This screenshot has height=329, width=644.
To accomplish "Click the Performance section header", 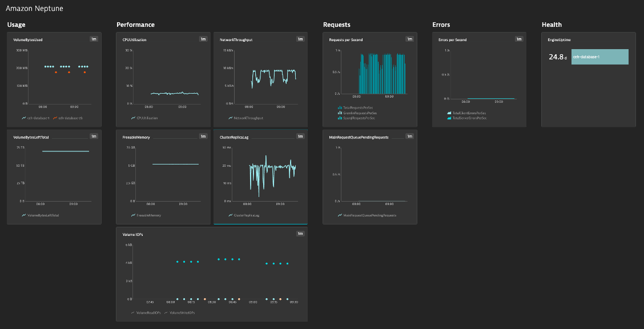I will [135, 25].
